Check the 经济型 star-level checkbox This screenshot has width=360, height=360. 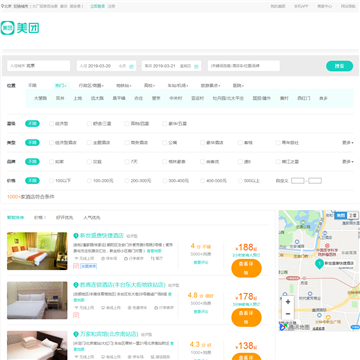coord(51,124)
